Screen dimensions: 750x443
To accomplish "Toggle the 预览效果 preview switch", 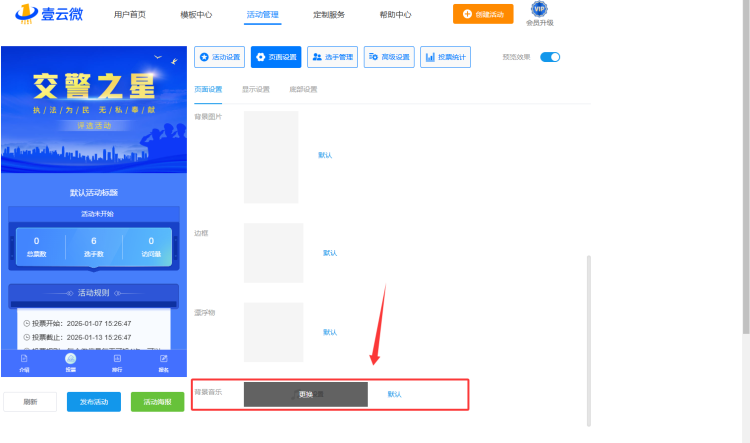I will click(x=550, y=58).
